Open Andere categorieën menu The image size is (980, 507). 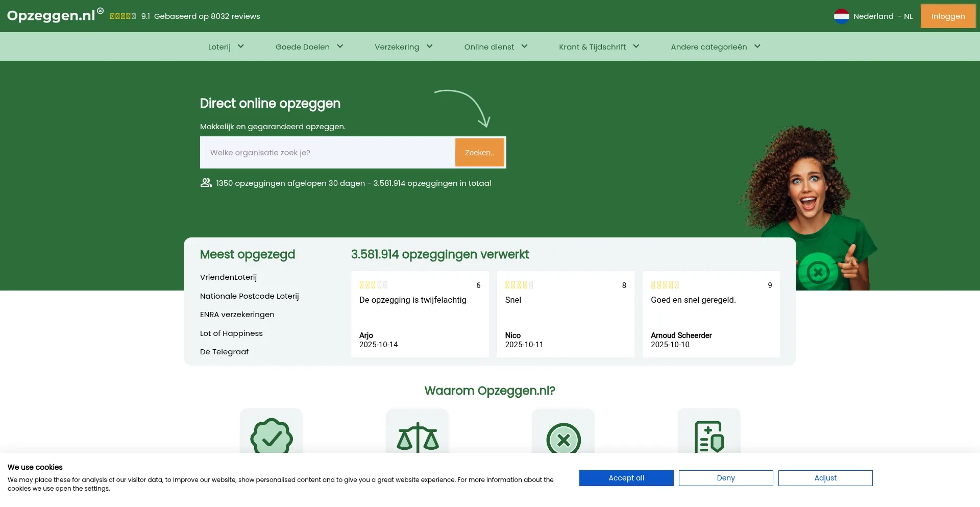coord(715,46)
